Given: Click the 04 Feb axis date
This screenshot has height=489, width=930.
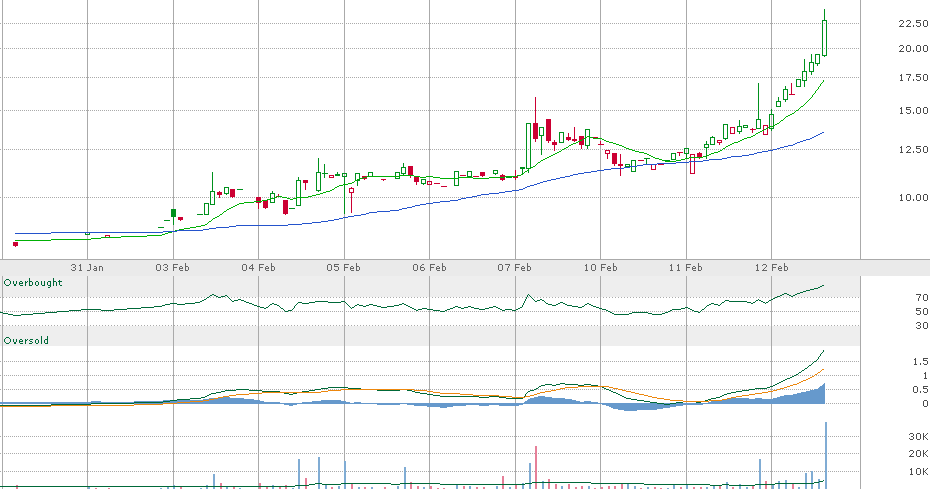Looking at the screenshot, I should 258,268.
